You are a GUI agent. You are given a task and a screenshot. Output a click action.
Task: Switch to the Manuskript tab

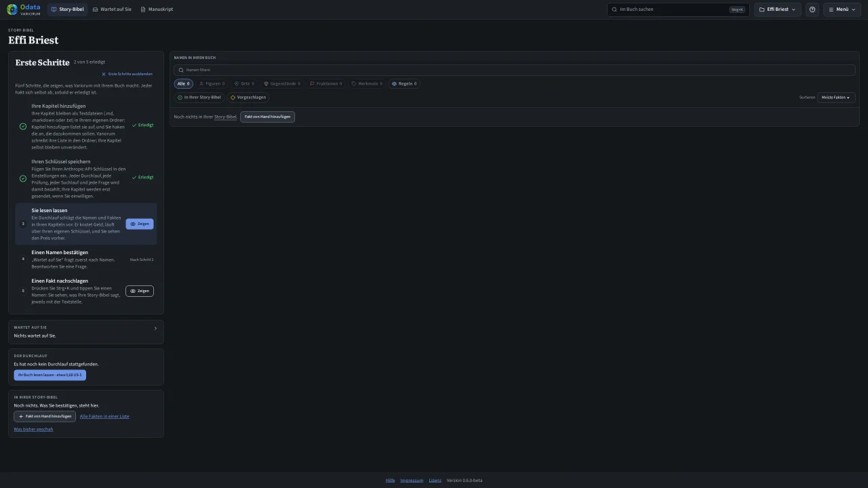(x=157, y=9)
